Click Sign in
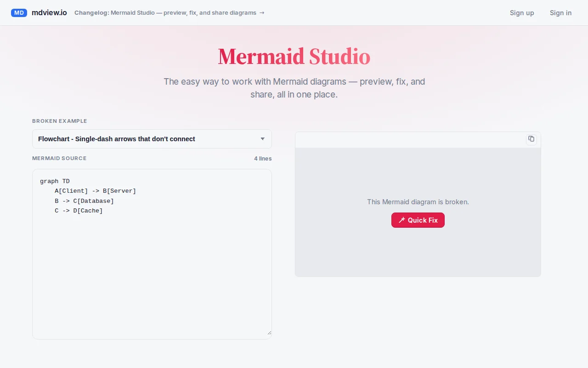 tap(561, 13)
